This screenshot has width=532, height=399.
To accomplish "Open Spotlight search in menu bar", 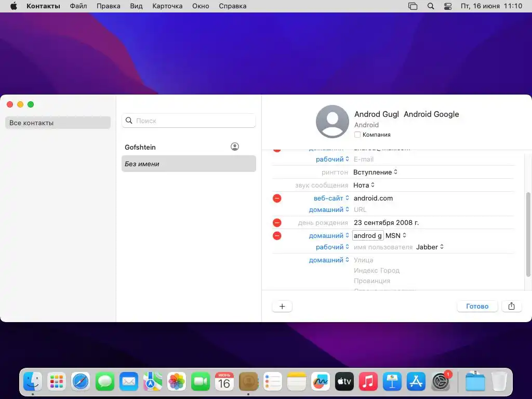I will 431,6.
